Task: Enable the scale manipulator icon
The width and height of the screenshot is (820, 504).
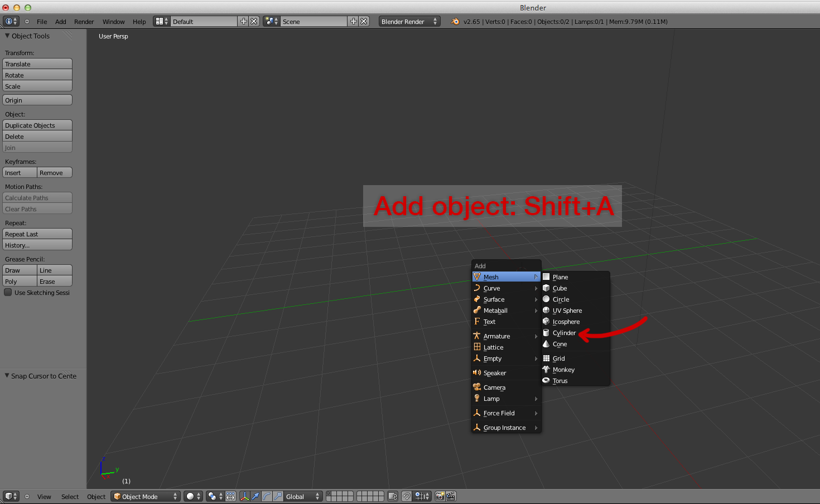Action: [278, 496]
